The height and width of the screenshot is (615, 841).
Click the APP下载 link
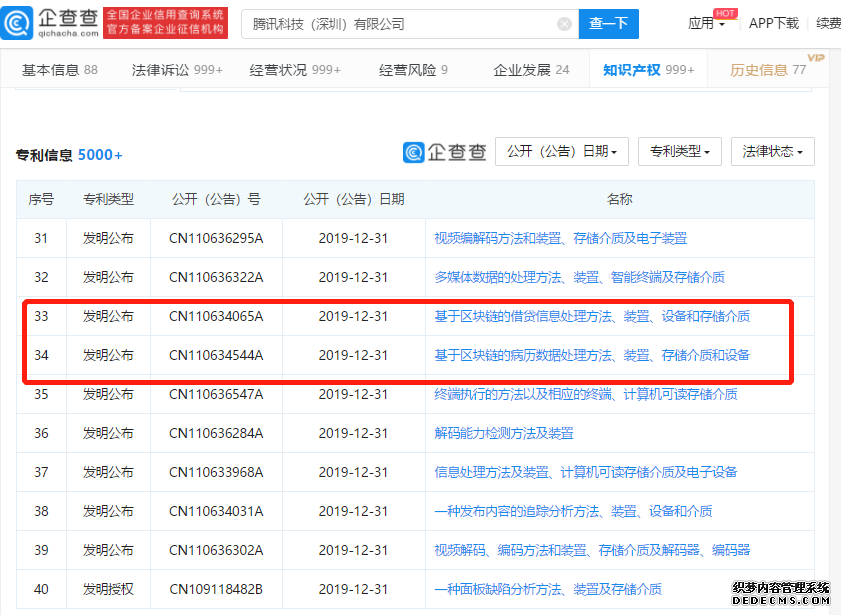coord(773,24)
